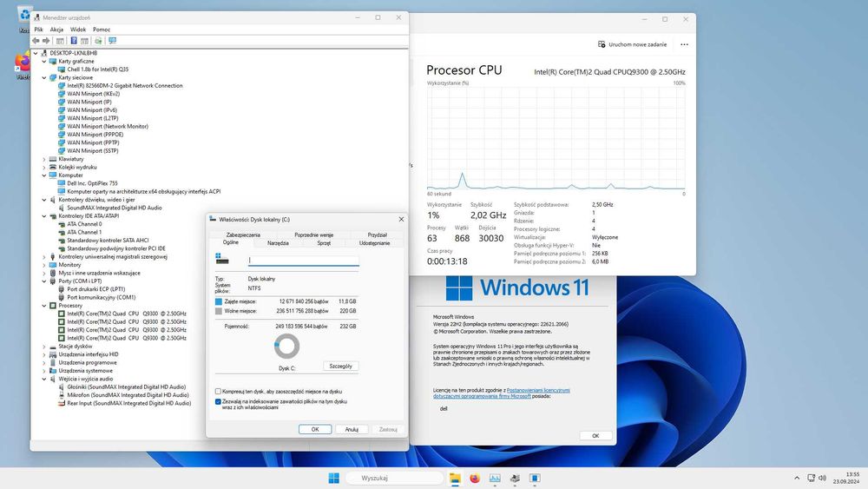Click OK in the disk properties dialog
Image resolution: width=868 pixels, height=489 pixels.
[x=315, y=429]
